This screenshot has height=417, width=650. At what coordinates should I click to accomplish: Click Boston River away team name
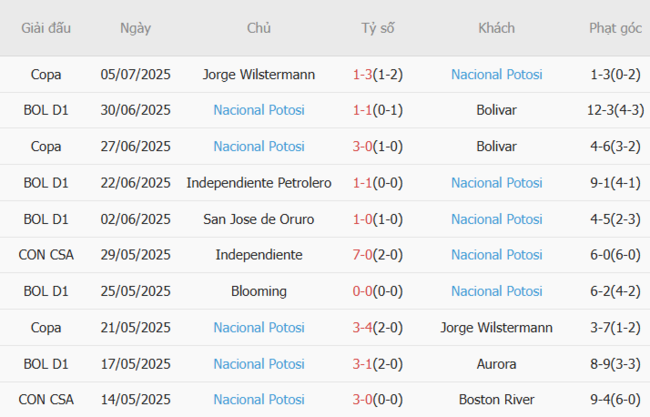[496, 400]
